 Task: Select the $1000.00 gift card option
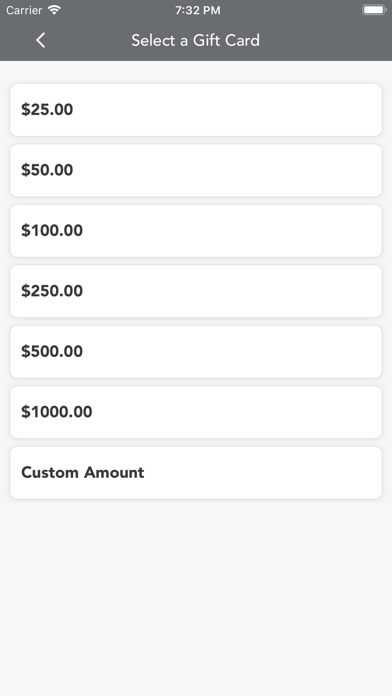(x=196, y=412)
